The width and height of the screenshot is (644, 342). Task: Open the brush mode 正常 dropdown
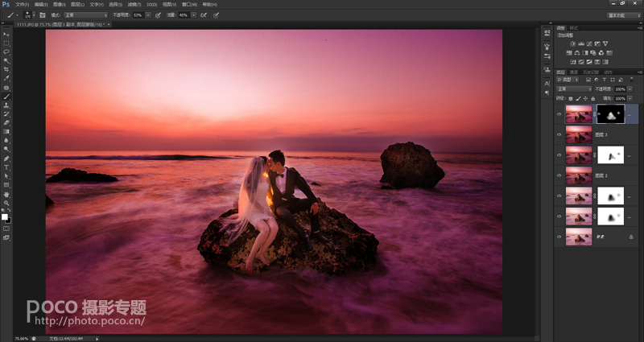85,15
